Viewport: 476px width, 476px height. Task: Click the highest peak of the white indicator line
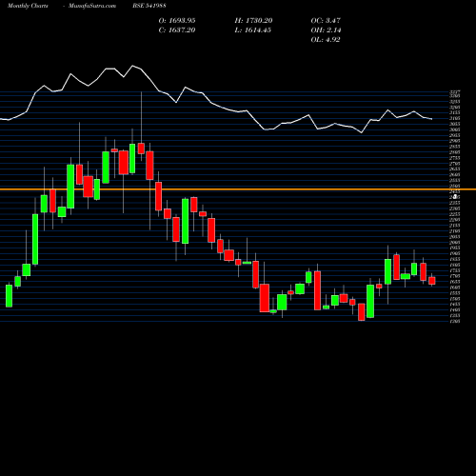click(x=133, y=66)
